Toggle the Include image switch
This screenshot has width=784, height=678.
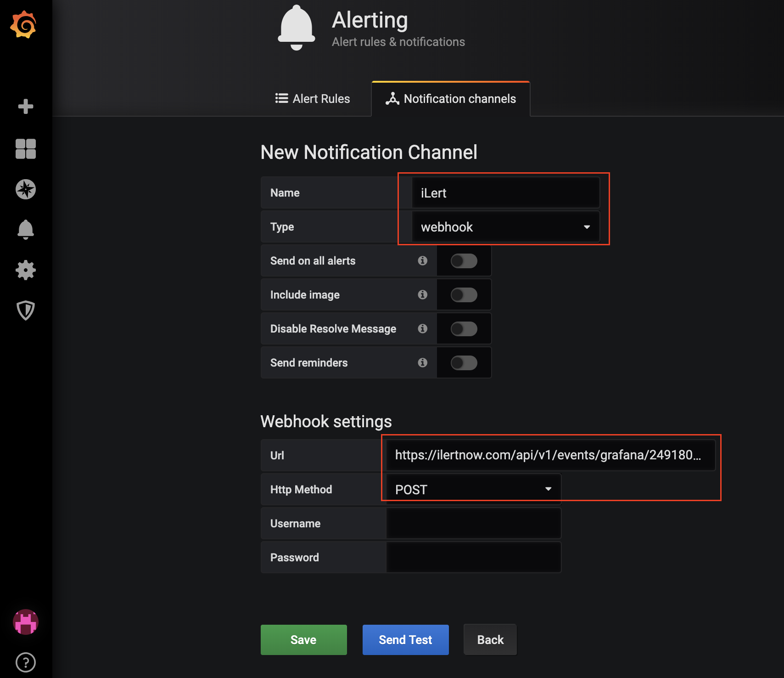click(464, 295)
